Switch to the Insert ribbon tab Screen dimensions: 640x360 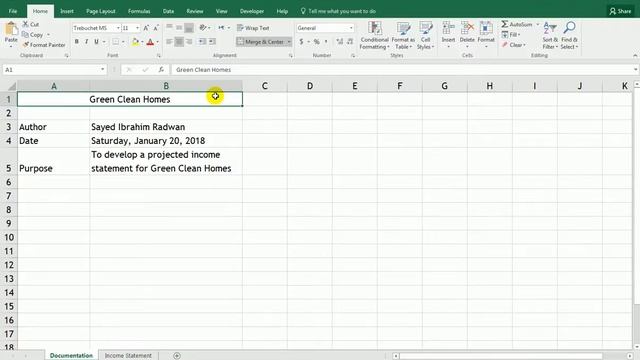click(67, 11)
